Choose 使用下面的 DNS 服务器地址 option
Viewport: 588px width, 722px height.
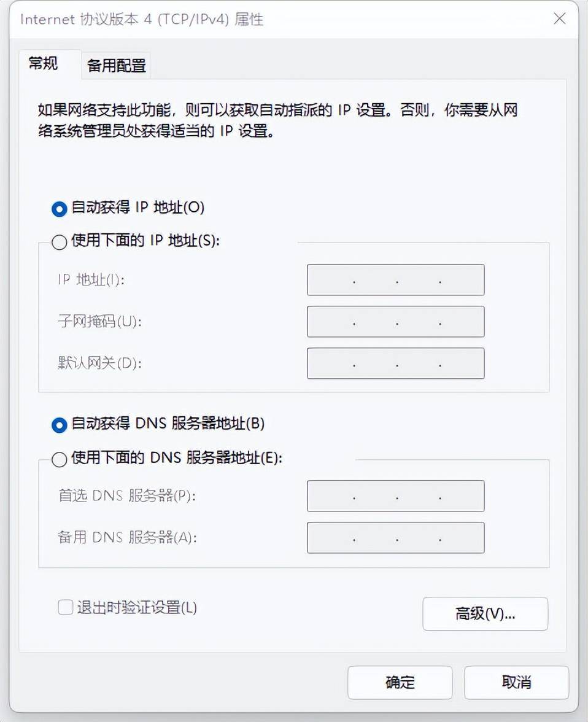(x=60, y=459)
